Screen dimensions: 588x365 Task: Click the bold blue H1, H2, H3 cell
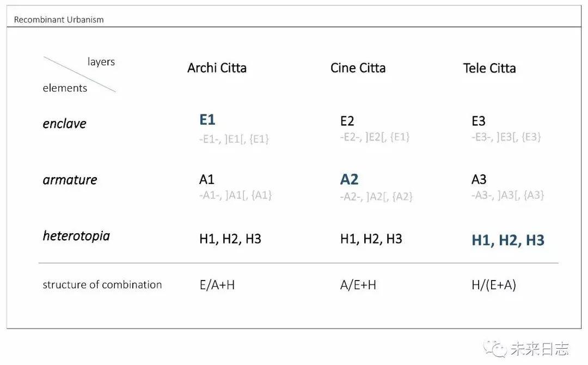click(508, 240)
